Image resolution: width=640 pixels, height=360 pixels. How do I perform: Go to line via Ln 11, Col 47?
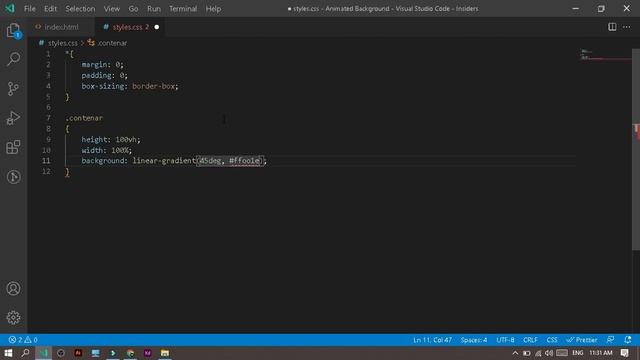click(x=432, y=340)
